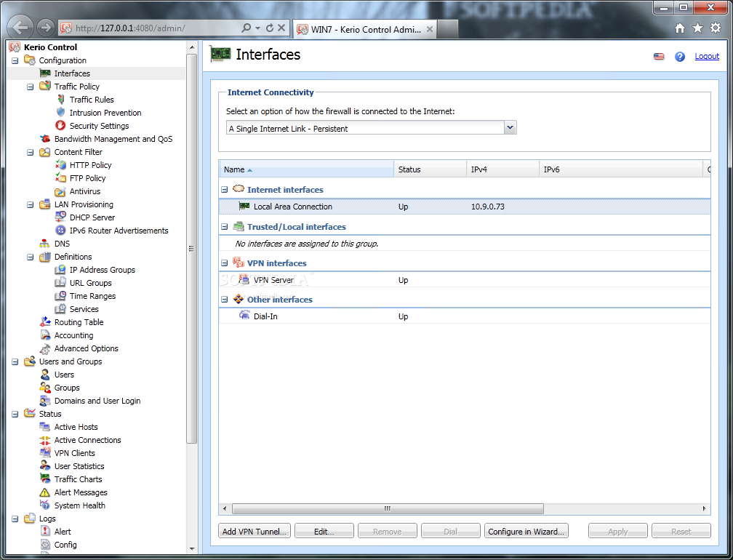Click the Advanced Options icon
The height and width of the screenshot is (560, 733).
[x=45, y=348]
